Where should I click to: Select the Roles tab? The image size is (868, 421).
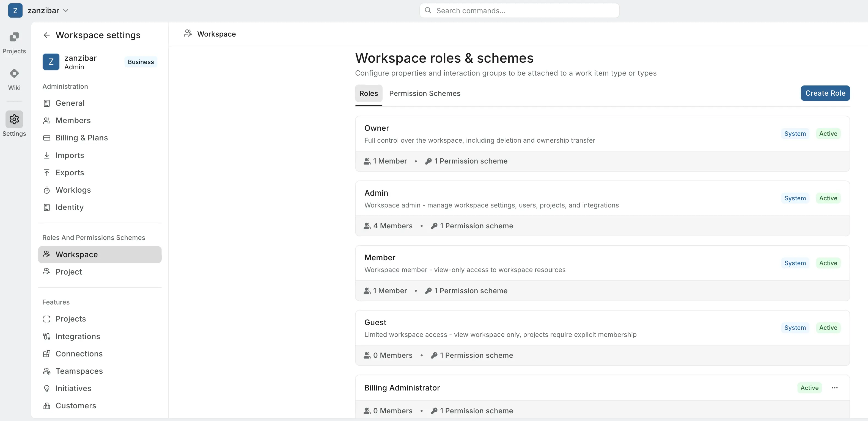click(x=368, y=93)
